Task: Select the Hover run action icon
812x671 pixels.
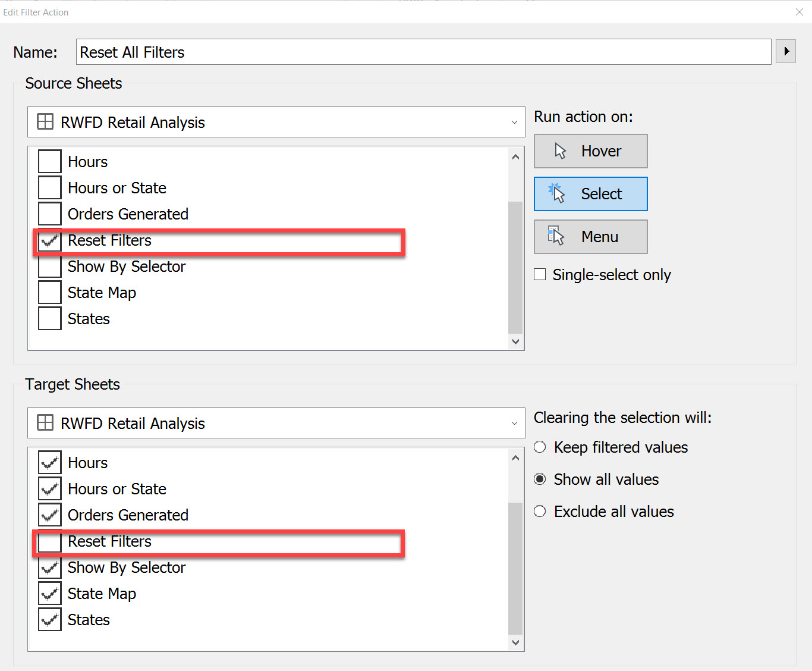Action: [559, 151]
